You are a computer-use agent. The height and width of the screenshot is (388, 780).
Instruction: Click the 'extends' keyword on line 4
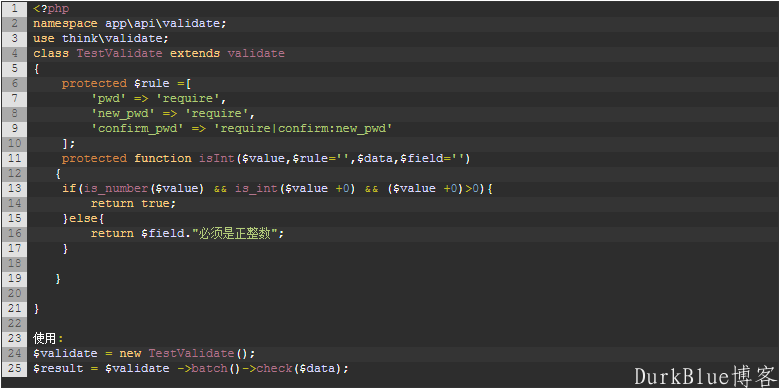click(x=195, y=53)
